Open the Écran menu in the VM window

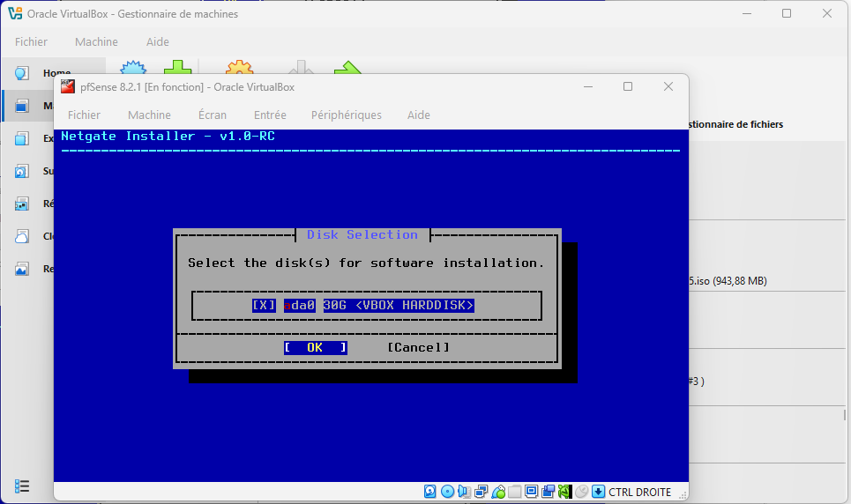coord(212,115)
